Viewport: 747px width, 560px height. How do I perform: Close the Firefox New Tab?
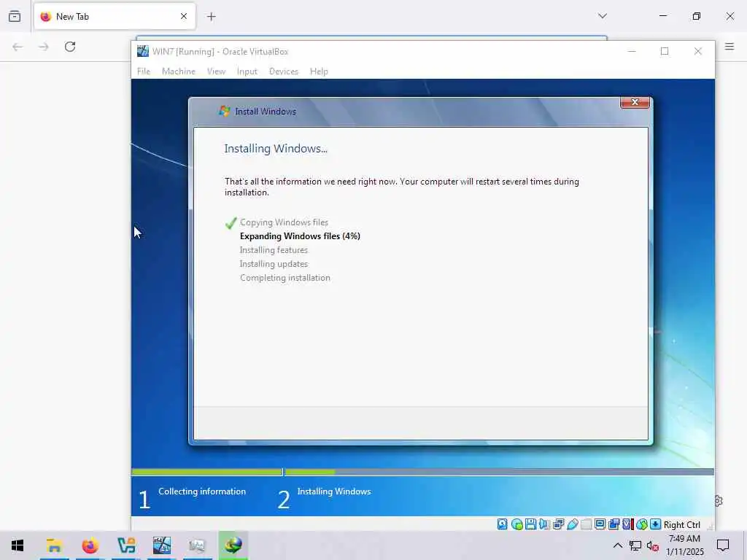point(184,16)
